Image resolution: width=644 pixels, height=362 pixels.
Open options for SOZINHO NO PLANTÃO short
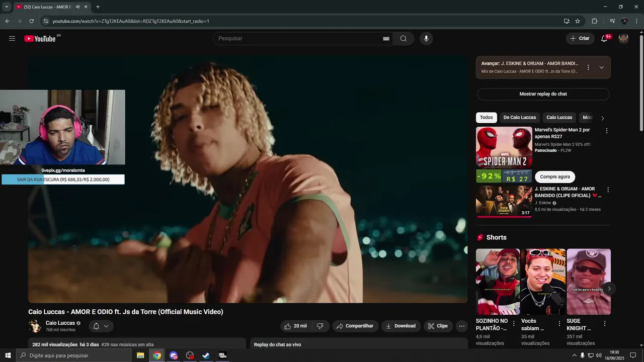point(514,324)
